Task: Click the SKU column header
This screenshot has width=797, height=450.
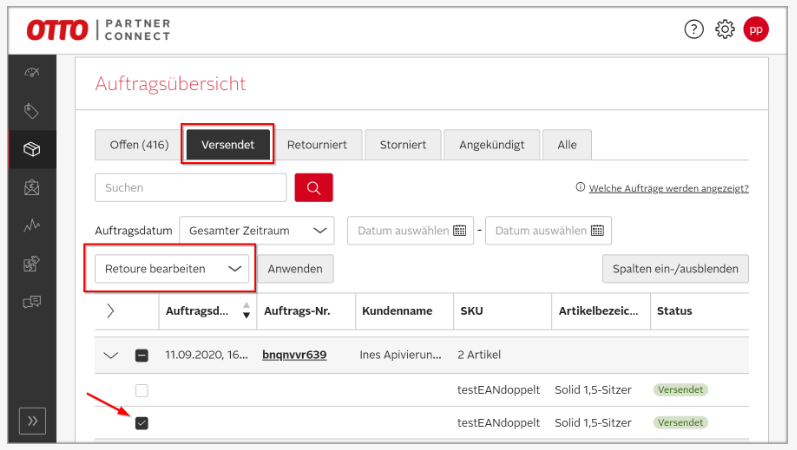Action: pos(472,311)
